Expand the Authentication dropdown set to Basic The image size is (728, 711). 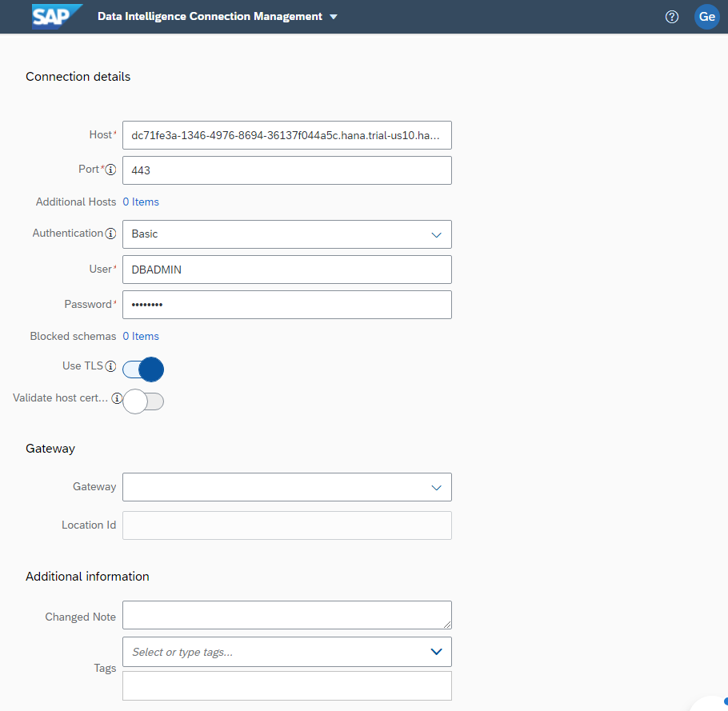pos(436,234)
